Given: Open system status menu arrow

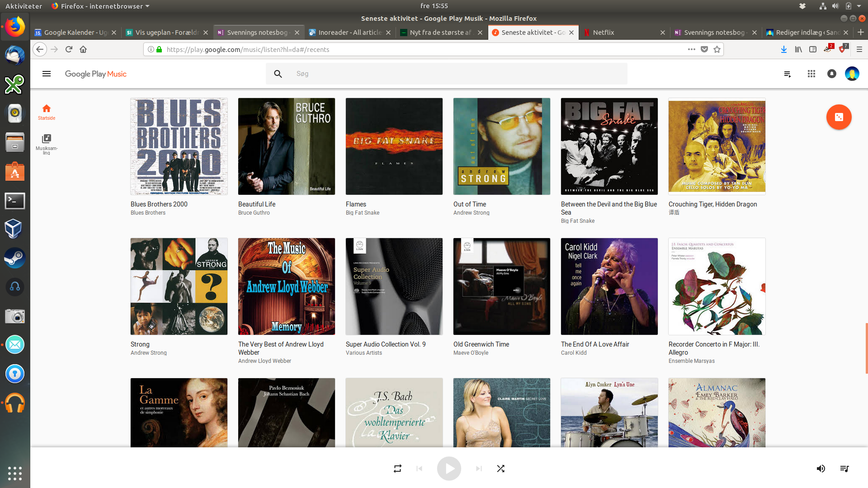Looking at the screenshot, I should (x=859, y=6).
